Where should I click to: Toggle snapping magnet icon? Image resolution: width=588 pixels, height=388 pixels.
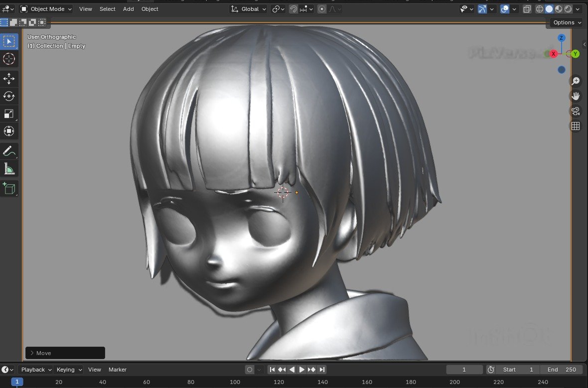[293, 9]
